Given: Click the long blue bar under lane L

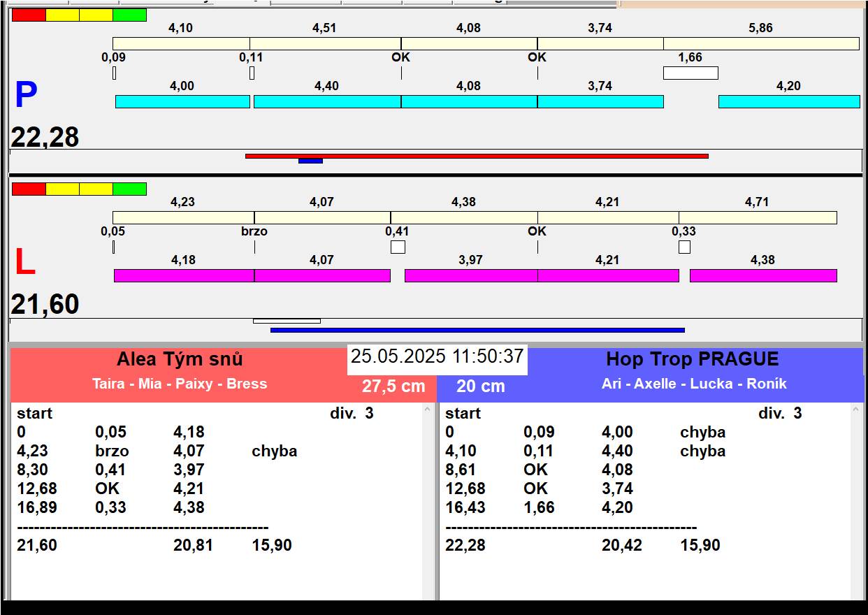Looking at the screenshot, I should [x=477, y=330].
